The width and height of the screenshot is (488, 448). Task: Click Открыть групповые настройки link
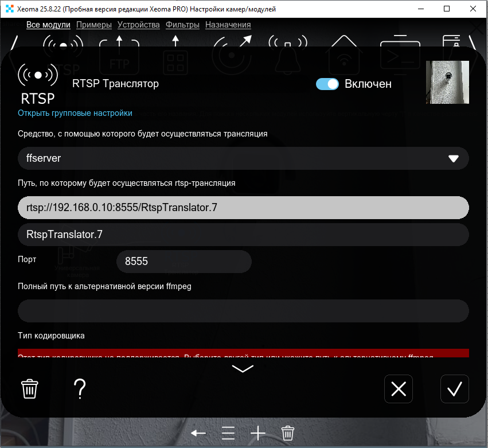[x=75, y=113]
